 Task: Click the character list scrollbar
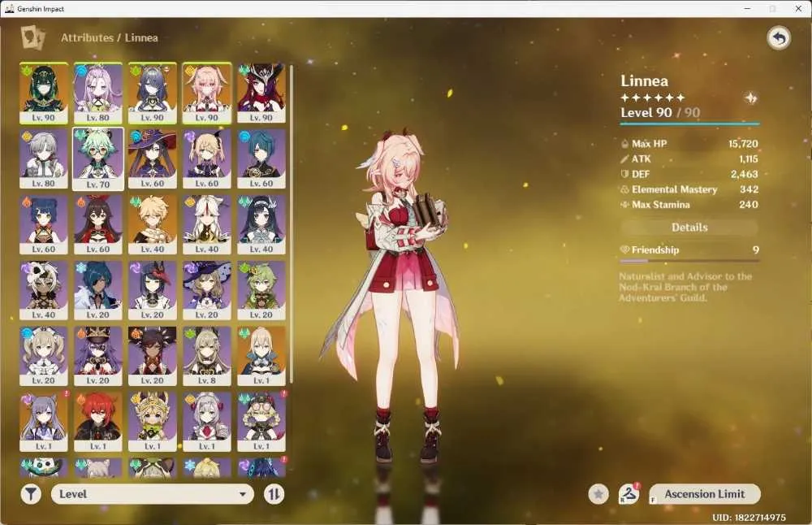click(x=291, y=223)
